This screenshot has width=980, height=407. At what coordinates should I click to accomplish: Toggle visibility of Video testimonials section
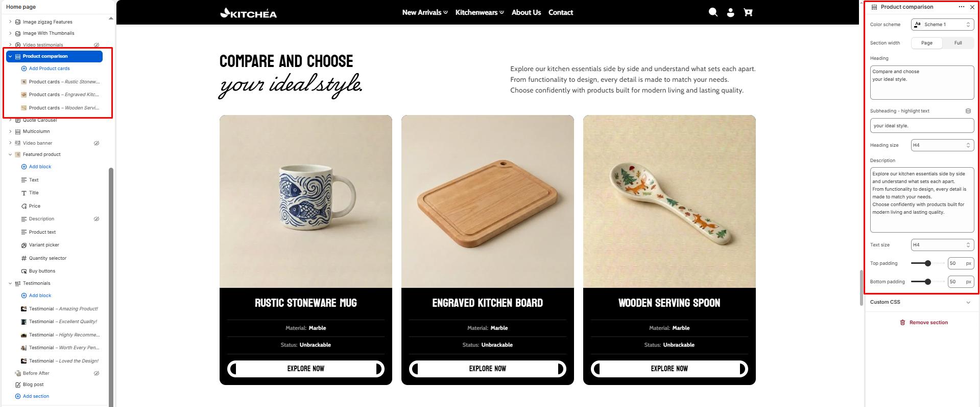97,45
